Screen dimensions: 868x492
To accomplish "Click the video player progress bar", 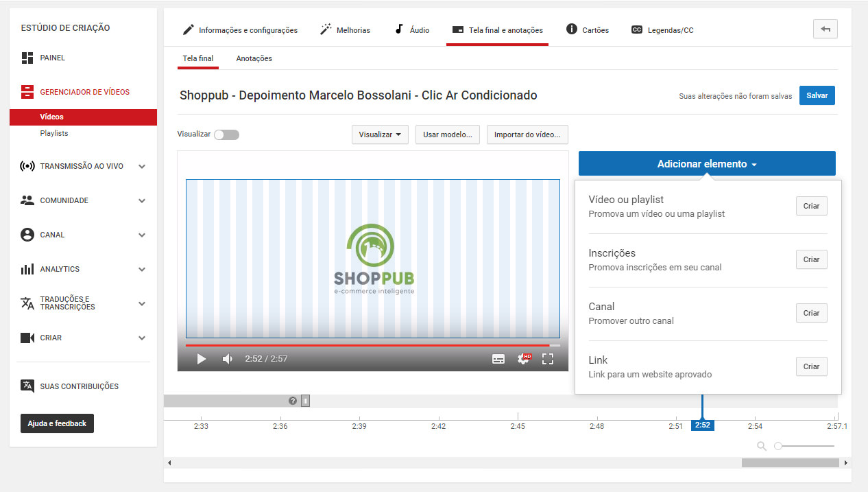I will coord(372,345).
